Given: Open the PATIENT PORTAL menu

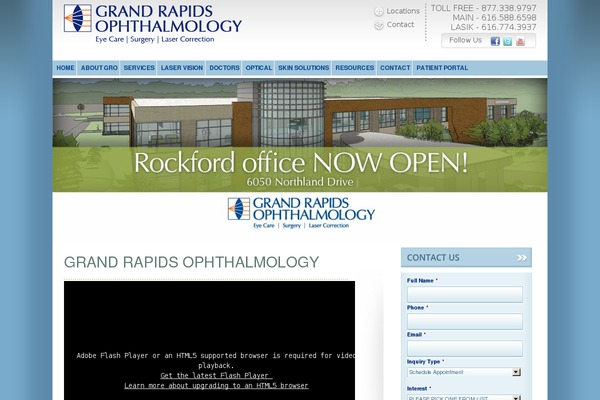Looking at the screenshot, I should pyautogui.click(x=442, y=68).
